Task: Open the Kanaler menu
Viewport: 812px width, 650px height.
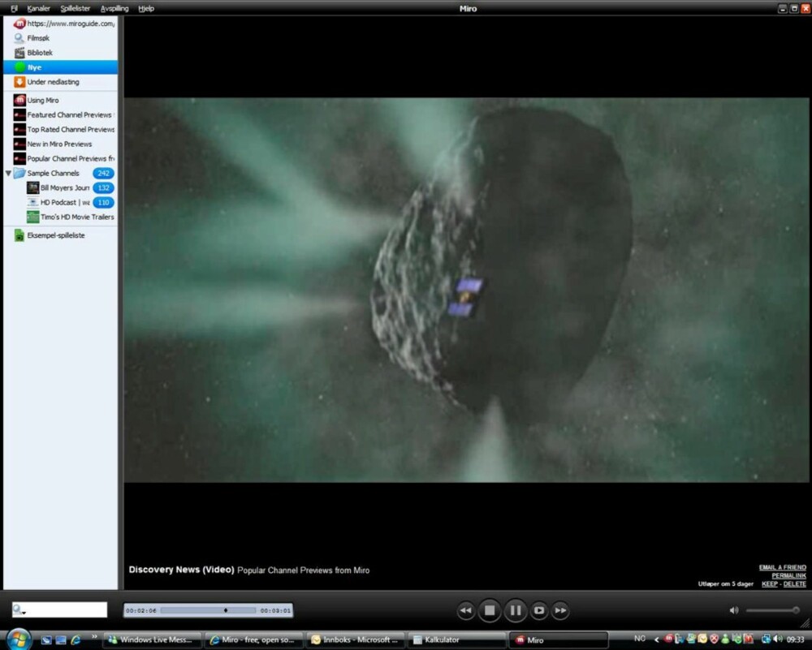Action: click(38, 8)
